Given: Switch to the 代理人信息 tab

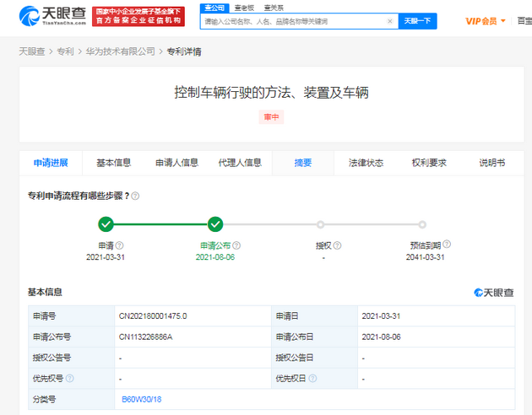Looking at the screenshot, I should pos(240,163).
